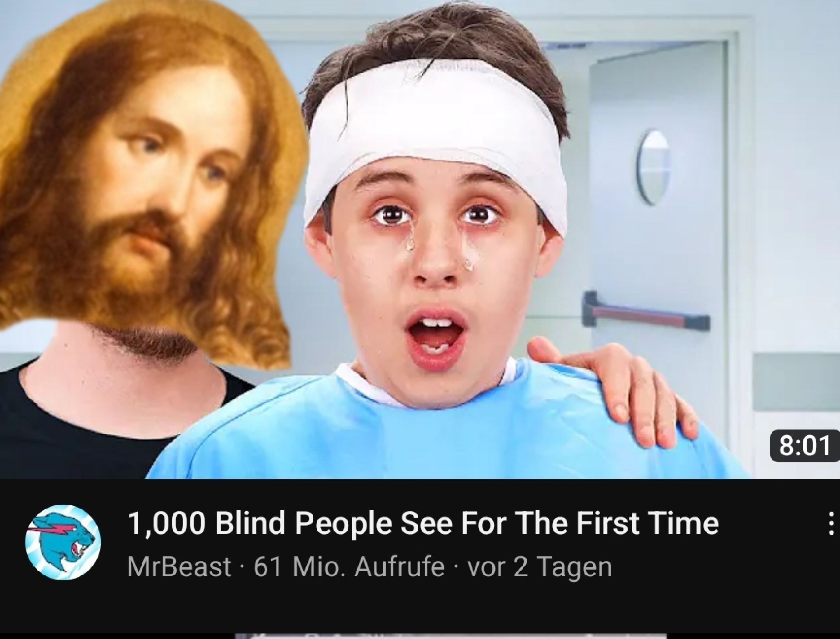The image size is (840, 639).
Task: Click the '1,000' number in title
Action: [166, 524]
